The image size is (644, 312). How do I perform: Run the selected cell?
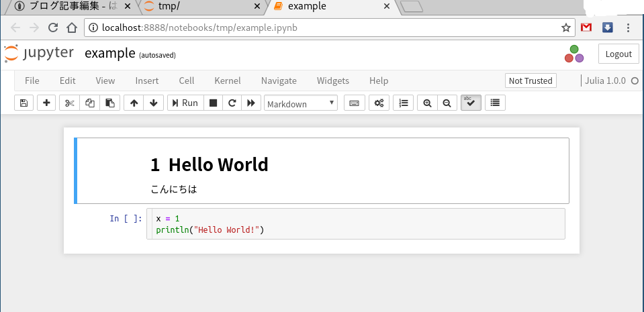(185, 103)
